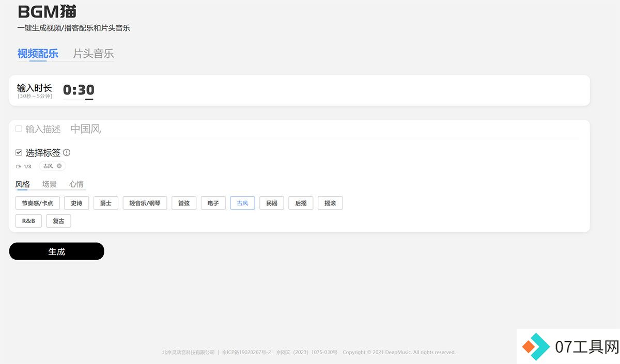Select the 风格 tag category tab

pyautogui.click(x=23, y=184)
